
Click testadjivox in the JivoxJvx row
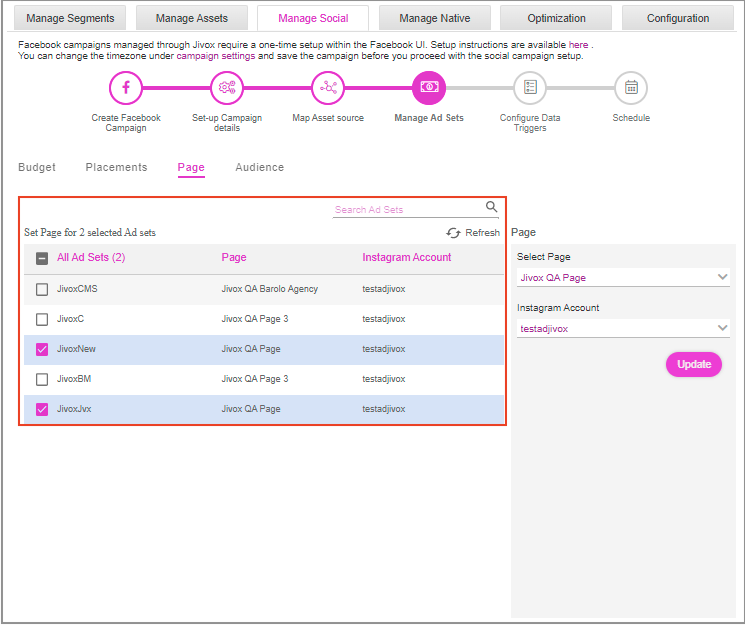[x=384, y=409]
